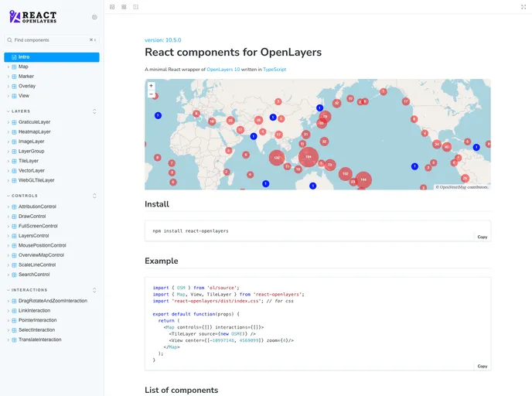
Task: Zoom in the map with plus button
Action: pyautogui.click(x=152, y=86)
